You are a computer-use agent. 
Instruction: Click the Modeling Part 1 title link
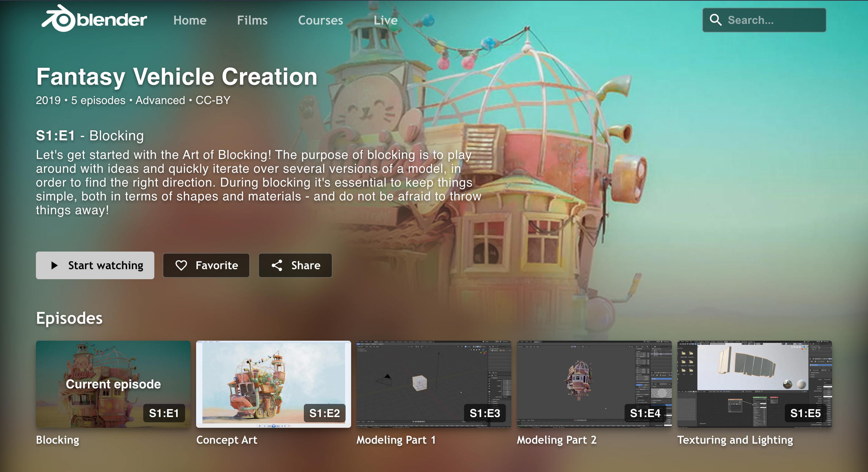coord(396,440)
